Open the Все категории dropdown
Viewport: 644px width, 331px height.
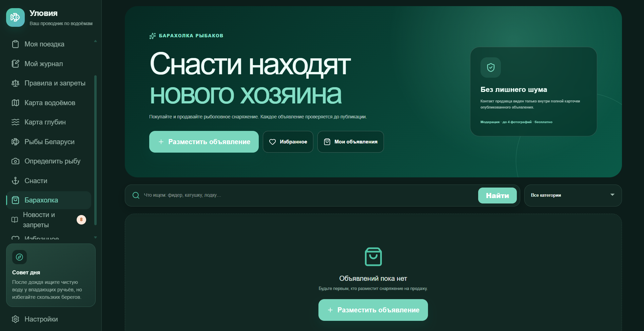(x=573, y=195)
